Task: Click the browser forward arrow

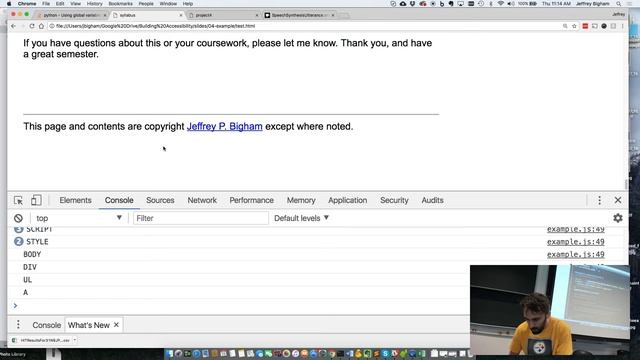Action: click(22, 26)
